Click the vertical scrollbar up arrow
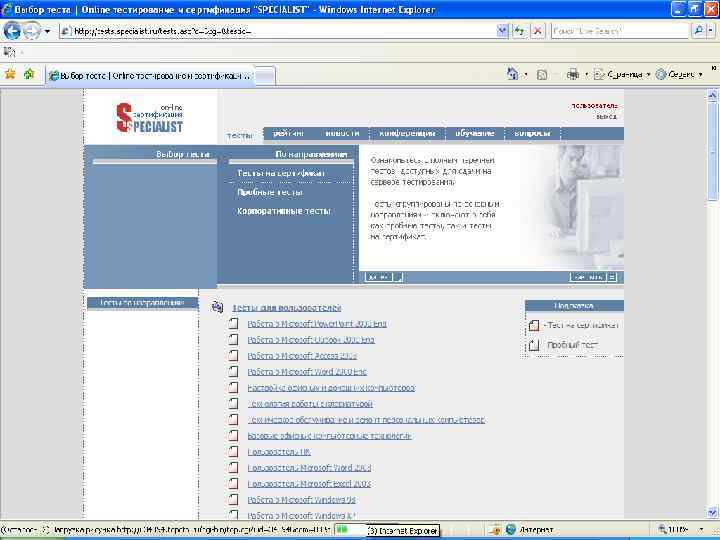 click(x=712, y=95)
